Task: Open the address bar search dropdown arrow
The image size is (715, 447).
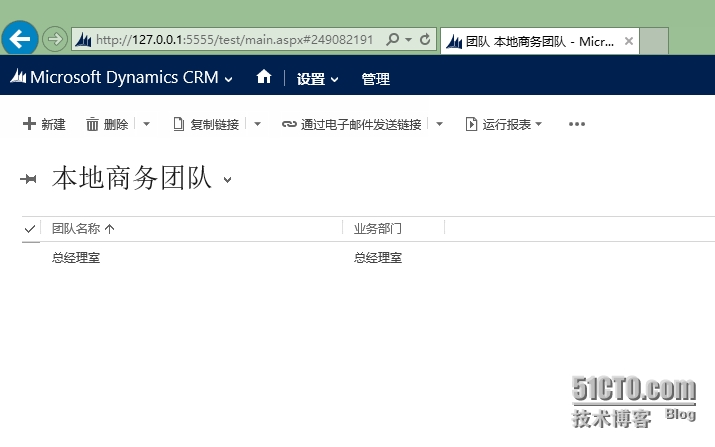Action: coord(409,40)
